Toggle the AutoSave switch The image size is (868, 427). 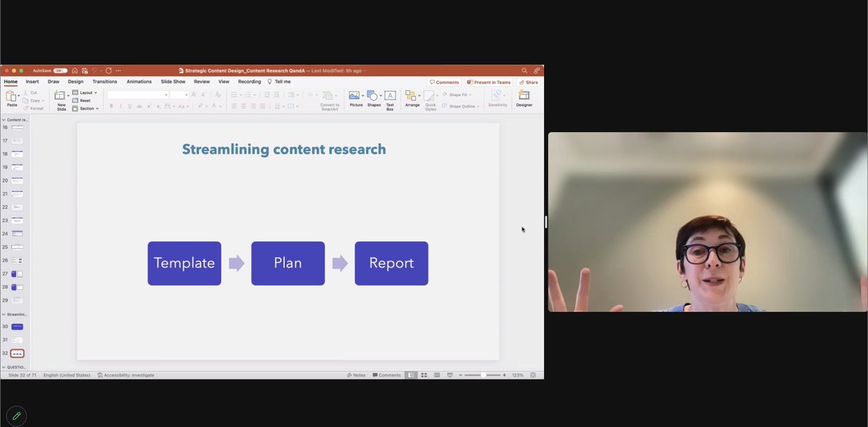tap(60, 71)
